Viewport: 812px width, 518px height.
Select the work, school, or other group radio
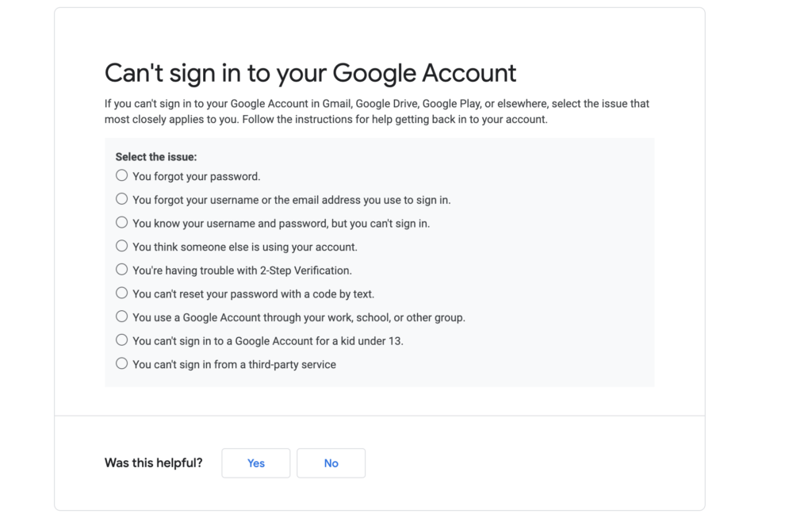[121, 317]
